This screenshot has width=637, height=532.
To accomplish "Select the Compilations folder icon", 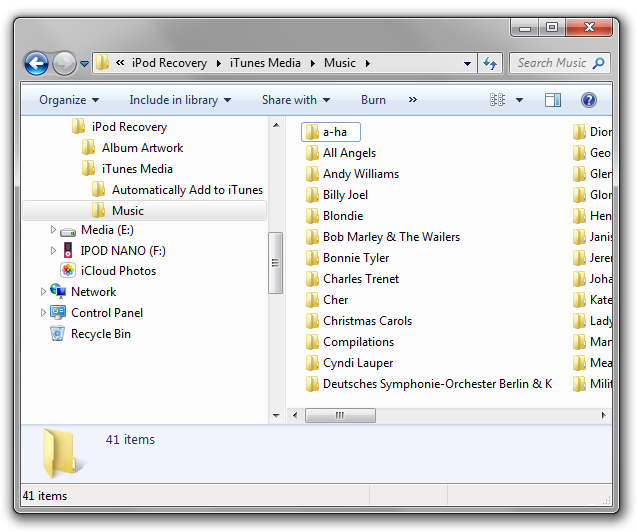I will coord(312,342).
